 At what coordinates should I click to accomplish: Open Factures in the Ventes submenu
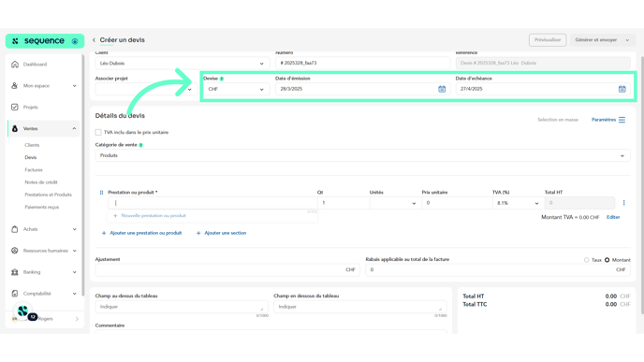(34, 170)
